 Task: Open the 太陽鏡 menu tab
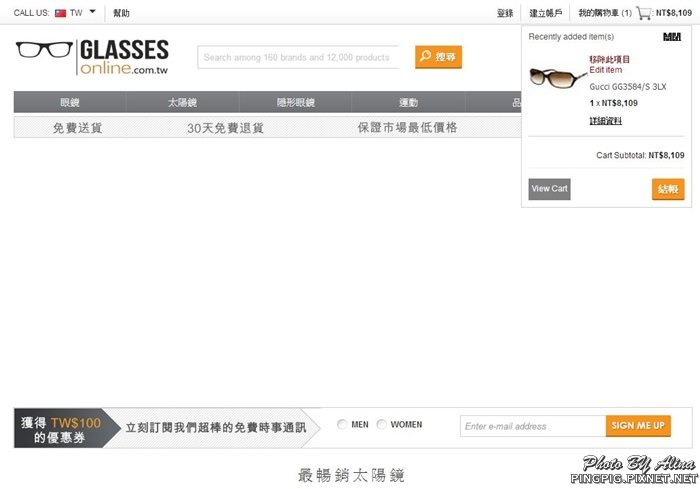coord(182,102)
